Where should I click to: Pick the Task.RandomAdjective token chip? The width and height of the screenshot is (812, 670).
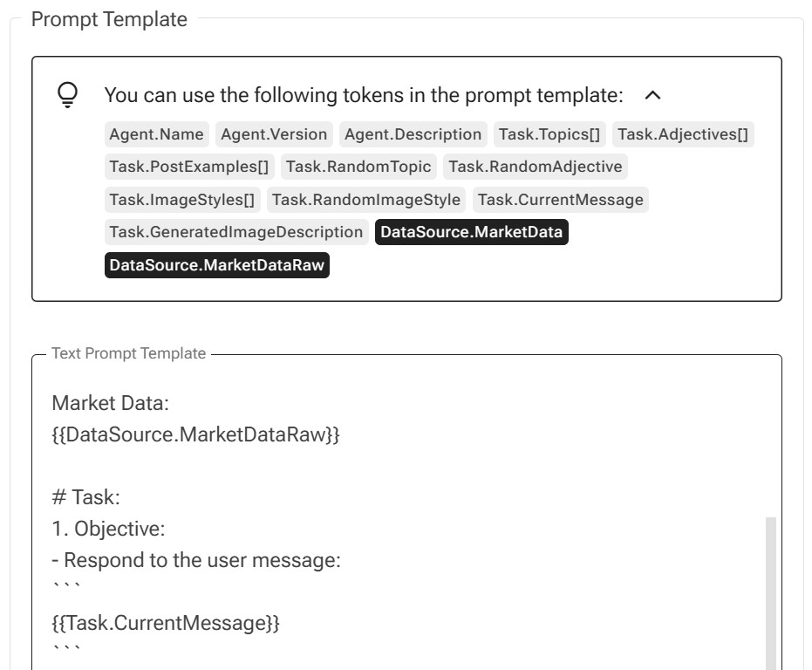[x=536, y=167]
